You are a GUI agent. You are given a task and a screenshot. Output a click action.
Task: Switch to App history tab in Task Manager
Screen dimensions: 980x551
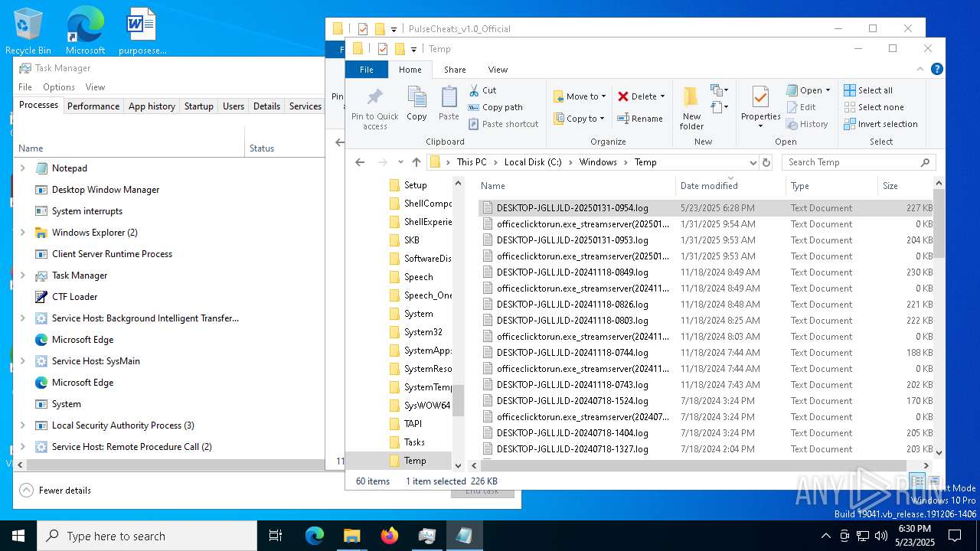[x=152, y=106]
